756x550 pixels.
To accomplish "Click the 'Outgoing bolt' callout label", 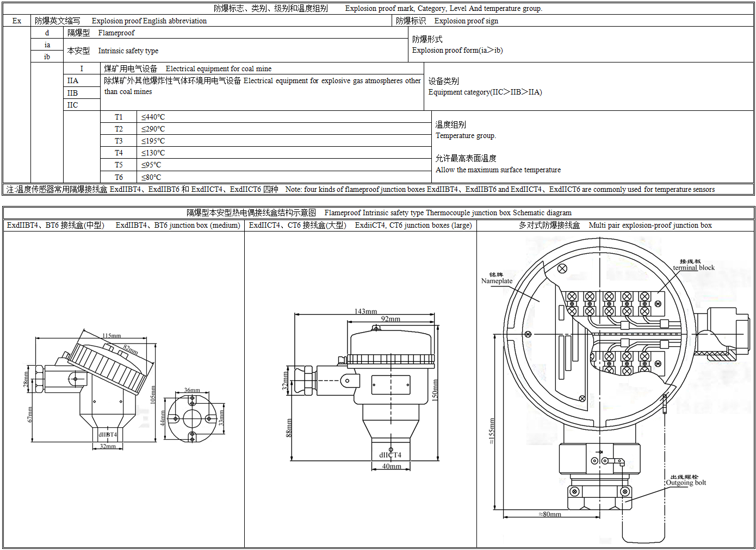I will click(x=686, y=483).
